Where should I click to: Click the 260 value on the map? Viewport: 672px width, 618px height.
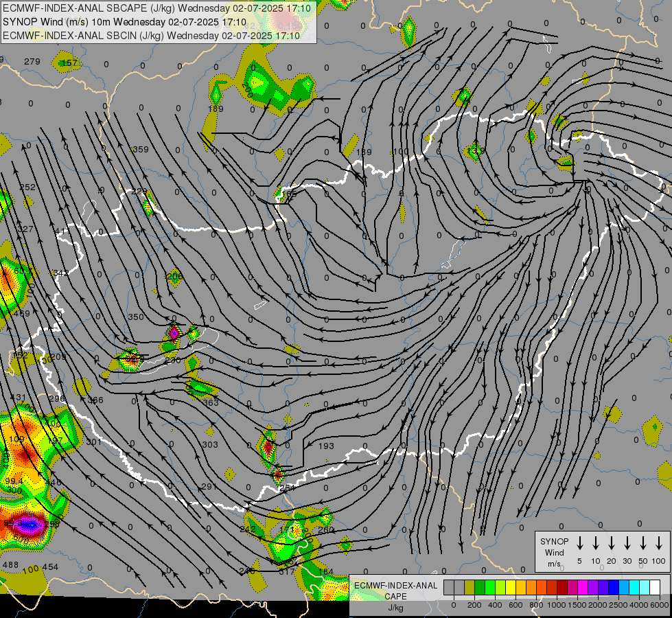[326, 529]
